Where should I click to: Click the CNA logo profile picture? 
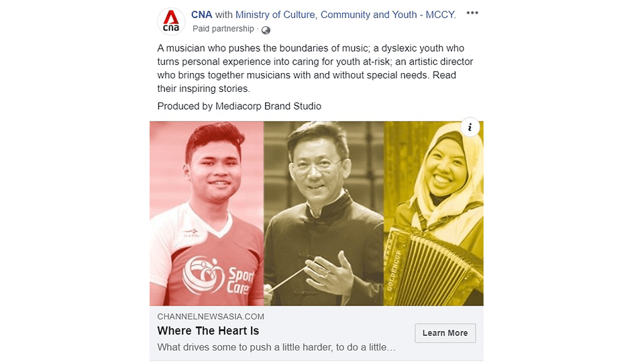point(171,21)
